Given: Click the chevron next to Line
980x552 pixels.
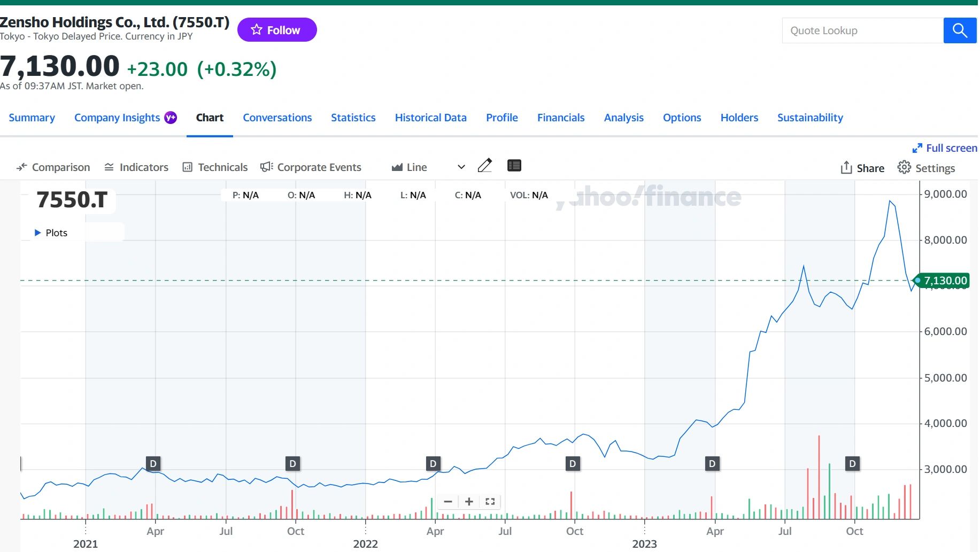Looking at the screenshot, I should click(461, 167).
